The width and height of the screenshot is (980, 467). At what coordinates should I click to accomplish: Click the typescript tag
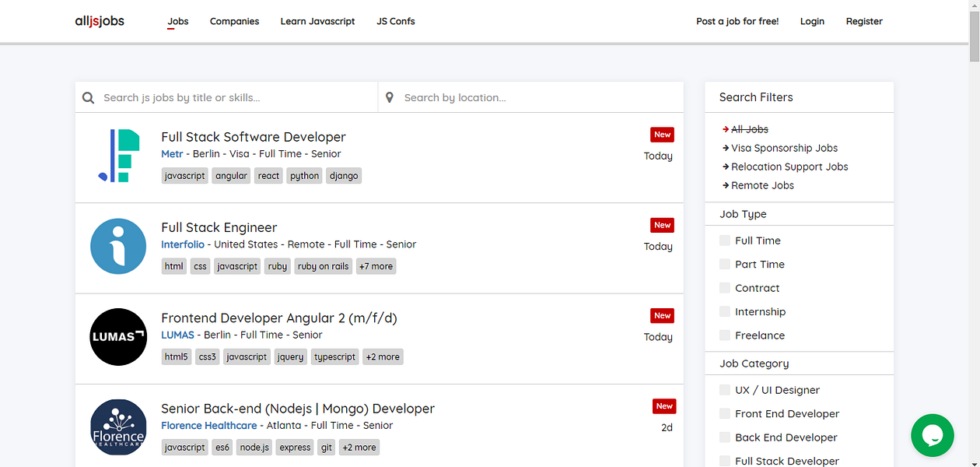click(335, 357)
